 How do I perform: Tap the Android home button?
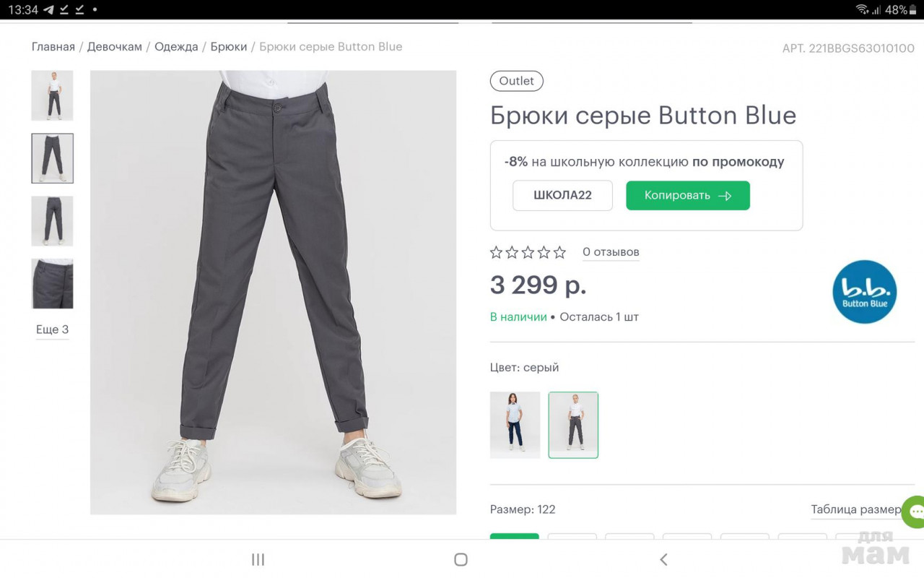[461, 559]
